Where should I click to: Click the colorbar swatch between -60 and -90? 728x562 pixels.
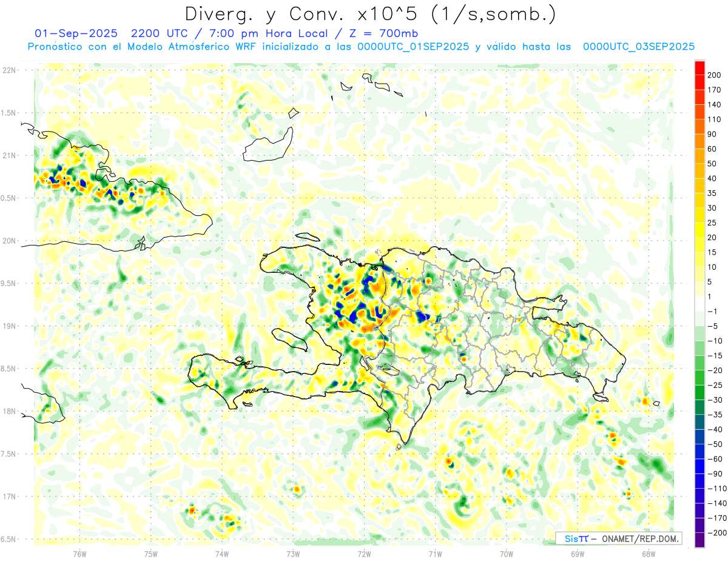[x=699, y=466]
